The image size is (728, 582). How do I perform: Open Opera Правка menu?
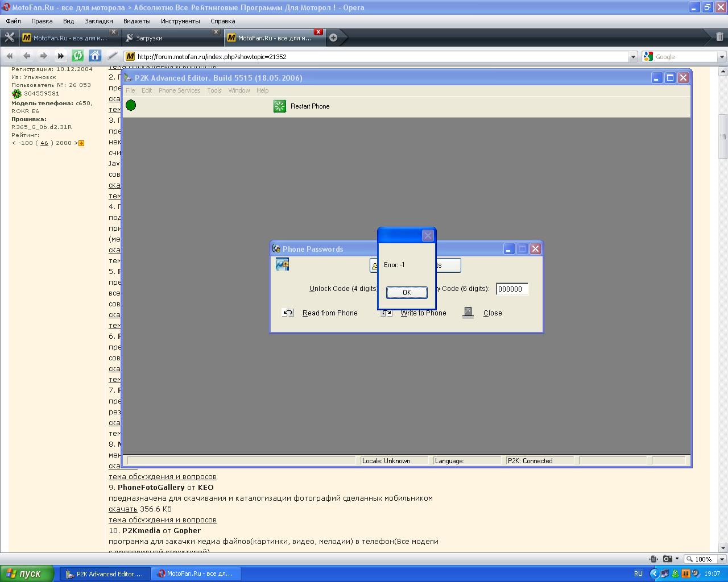[42, 21]
